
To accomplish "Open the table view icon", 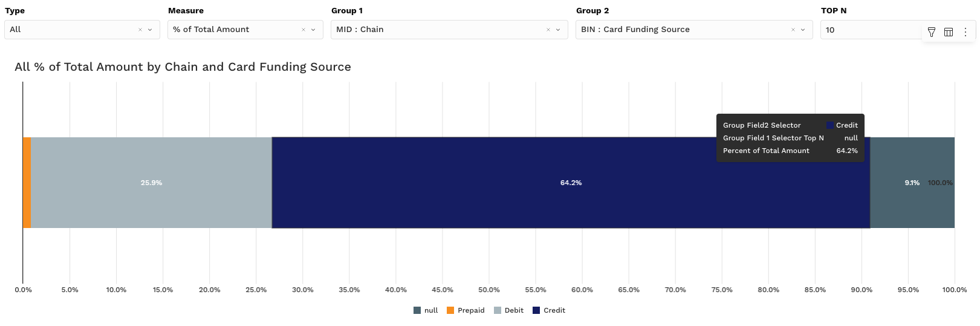I will click(x=949, y=32).
